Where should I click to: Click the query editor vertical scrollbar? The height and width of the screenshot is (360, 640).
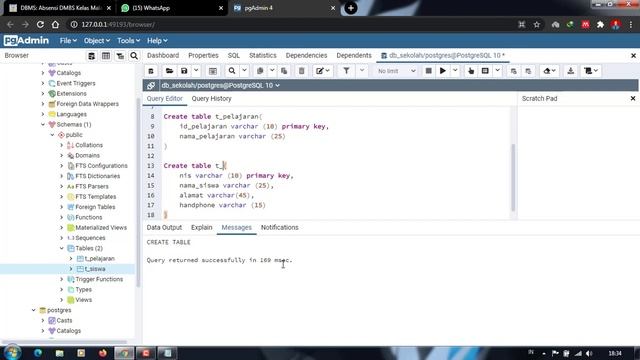pos(513,178)
